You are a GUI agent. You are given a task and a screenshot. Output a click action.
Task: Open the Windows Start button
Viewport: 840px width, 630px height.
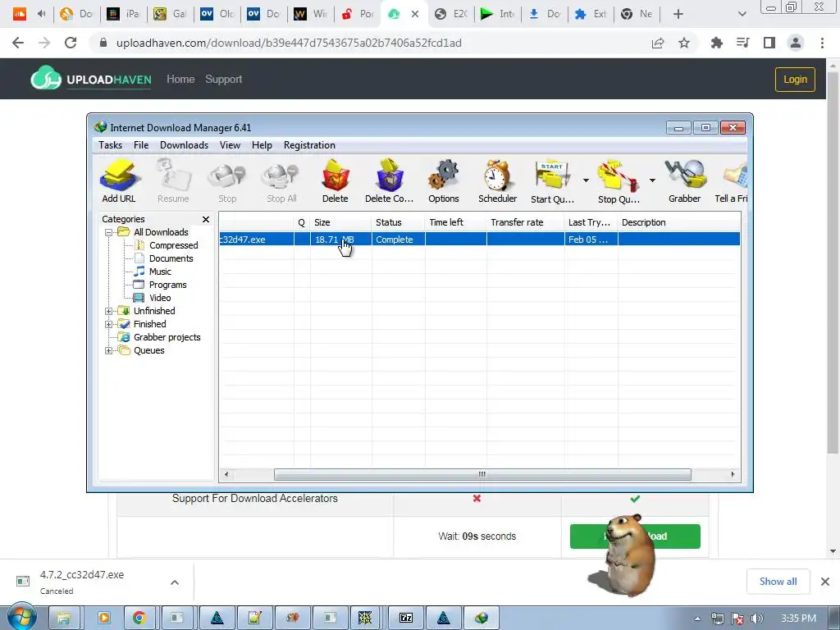(21, 618)
